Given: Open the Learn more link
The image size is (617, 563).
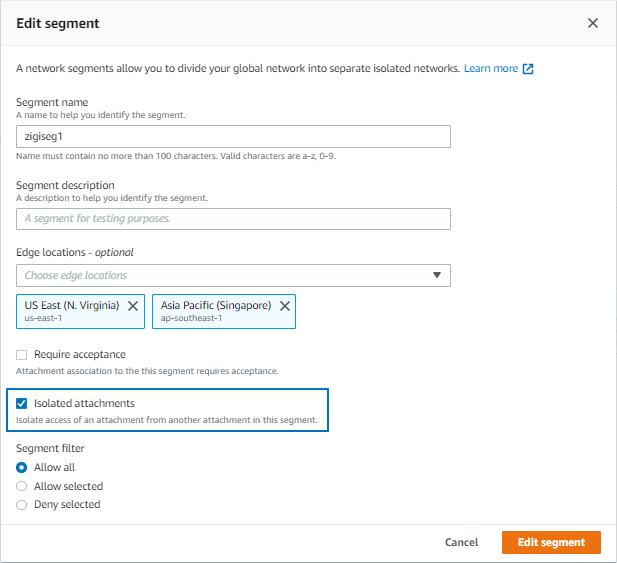Looking at the screenshot, I should click(x=491, y=68).
